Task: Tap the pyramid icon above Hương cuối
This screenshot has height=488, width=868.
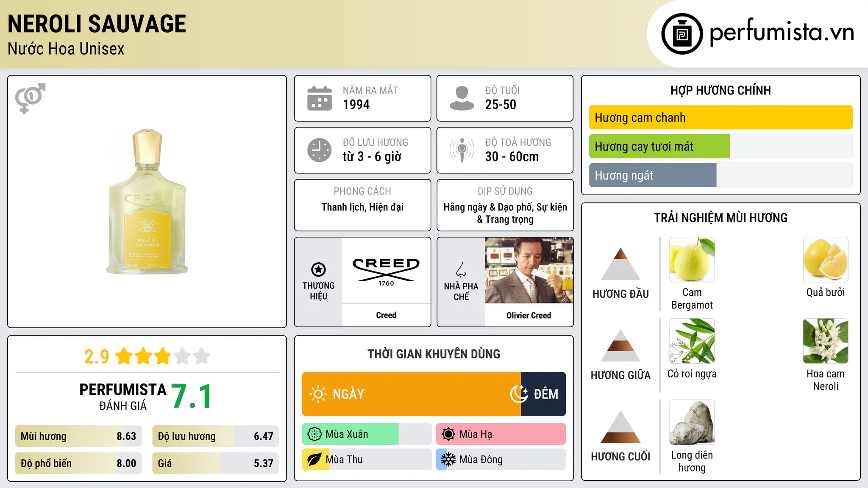Action: (x=620, y=427)
